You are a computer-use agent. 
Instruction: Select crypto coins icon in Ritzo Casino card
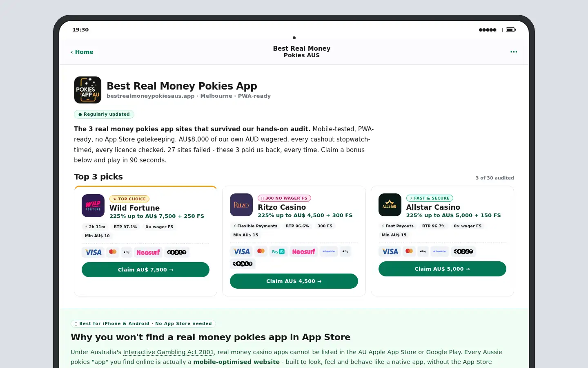tap(243, 264)
